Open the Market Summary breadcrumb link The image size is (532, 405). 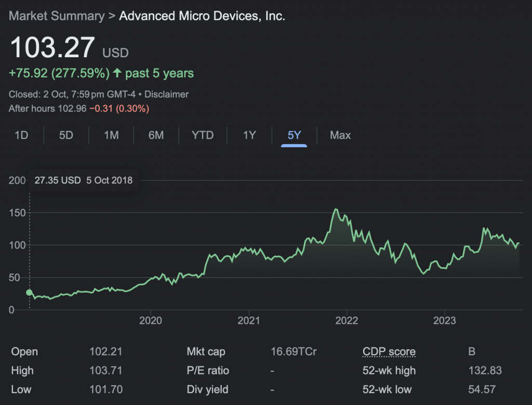pos(57,16)
